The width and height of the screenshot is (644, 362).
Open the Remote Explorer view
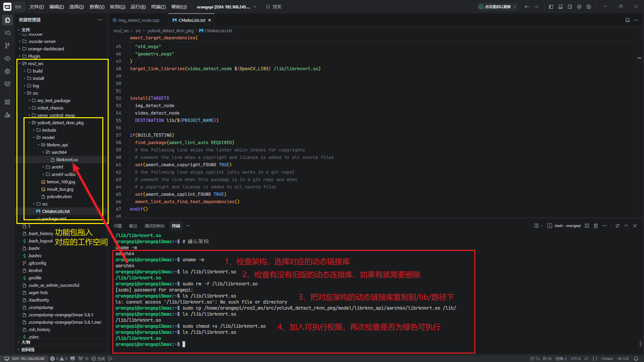pyautogui.click(x=7, y=84)
